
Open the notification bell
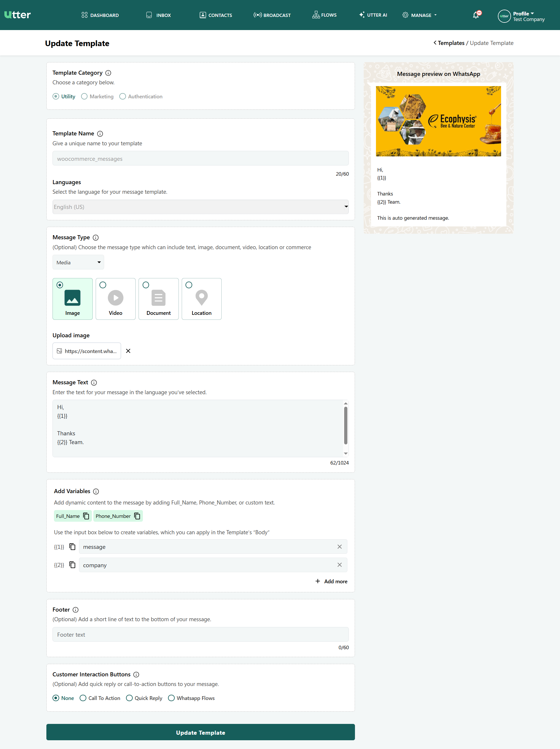point(476,15)
